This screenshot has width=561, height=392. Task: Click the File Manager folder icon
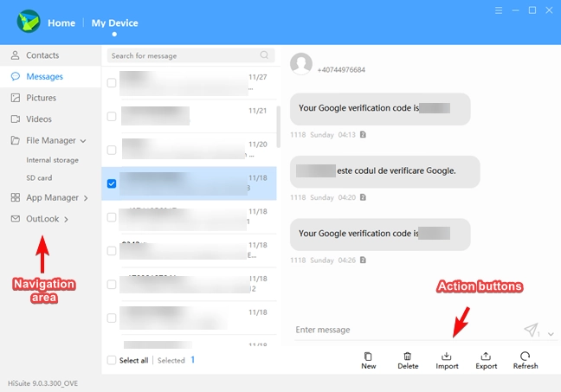[x=15, y=140]
